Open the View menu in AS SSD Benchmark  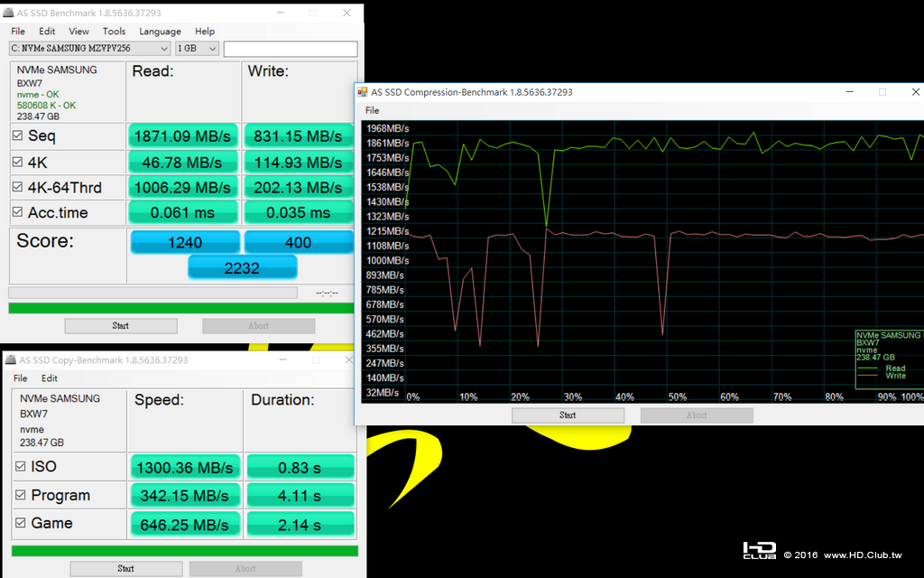click(x=79, y=32)
